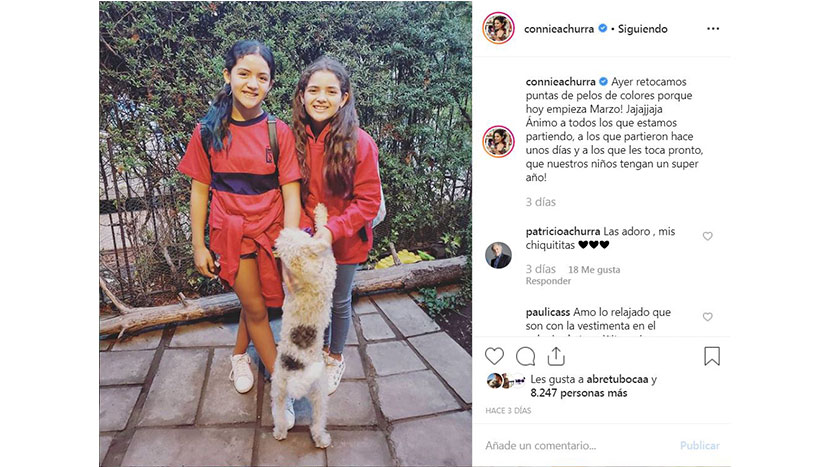Open the connieachurra avatar beside the caption
830x467 pixels.
(498, 142)
